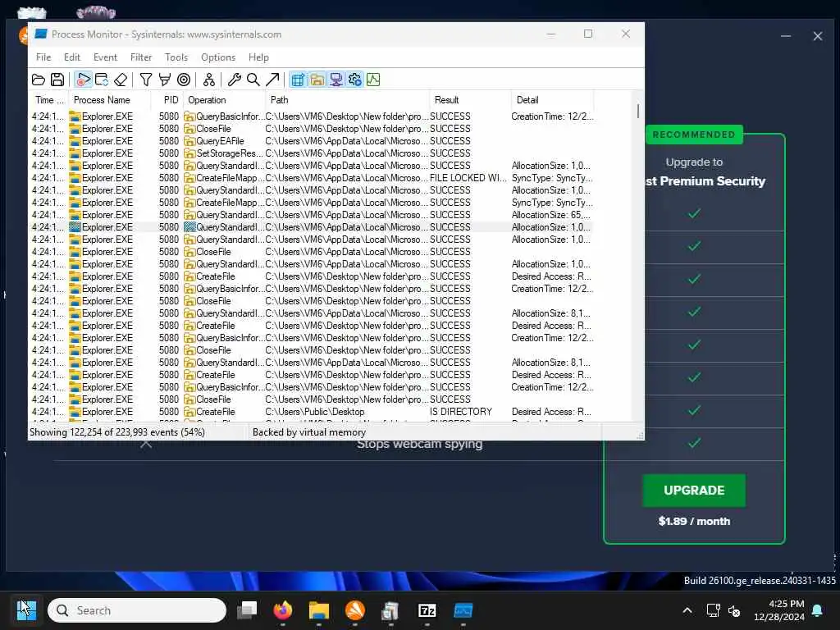840x630 pixels.
Task: Click the Operation column header
Action: tap(224, 99)
